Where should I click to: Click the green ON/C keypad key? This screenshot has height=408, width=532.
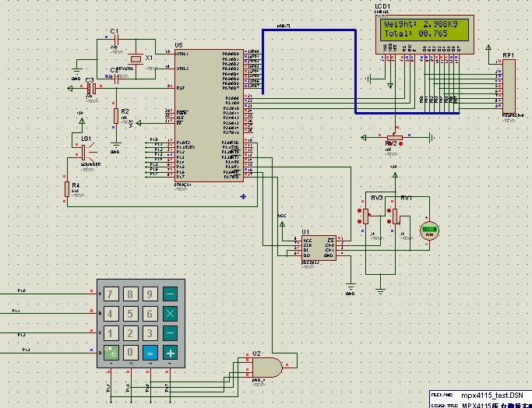click(x=111, y=353)
